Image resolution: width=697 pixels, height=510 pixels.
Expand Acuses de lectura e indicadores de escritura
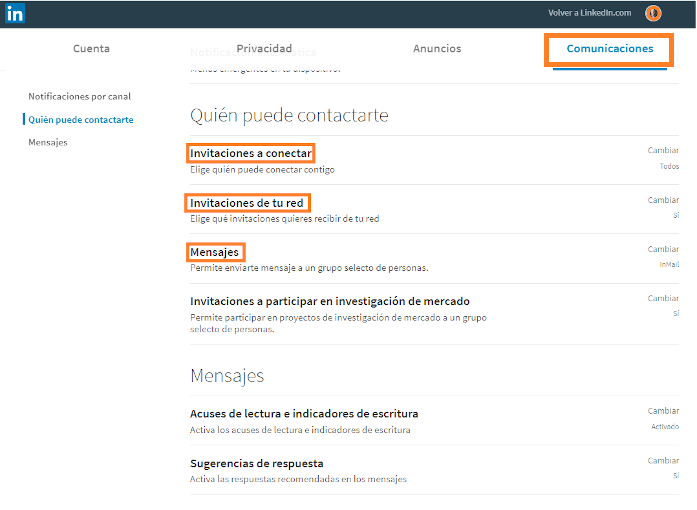tap(304, 413)
